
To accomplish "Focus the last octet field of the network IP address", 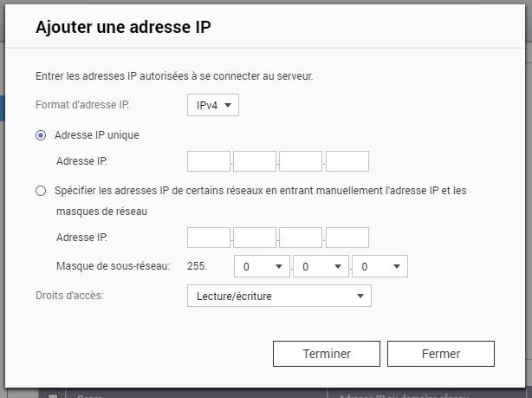I will coord(347,238).
